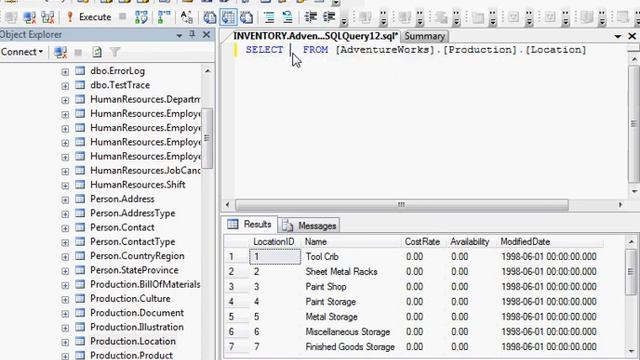Expand the dbo.ErrorLog table node
Viewport: 640px width, 360px height.
65,71
